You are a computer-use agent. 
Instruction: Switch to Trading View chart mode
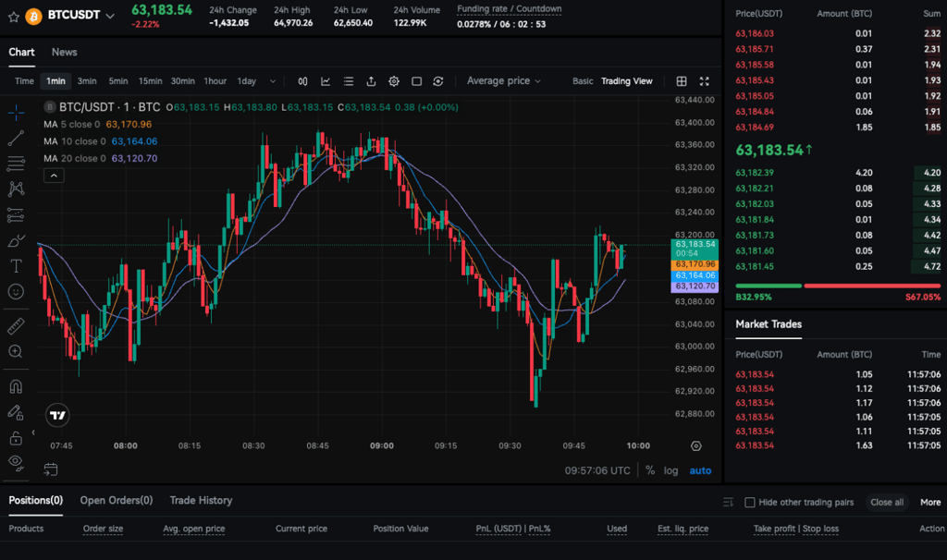(626, 81)
